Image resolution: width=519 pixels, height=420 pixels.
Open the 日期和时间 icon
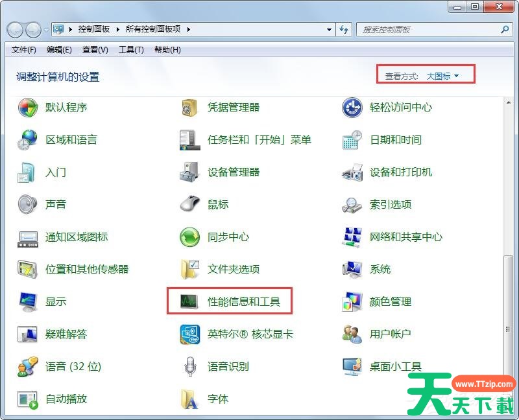tap(352, 140)
